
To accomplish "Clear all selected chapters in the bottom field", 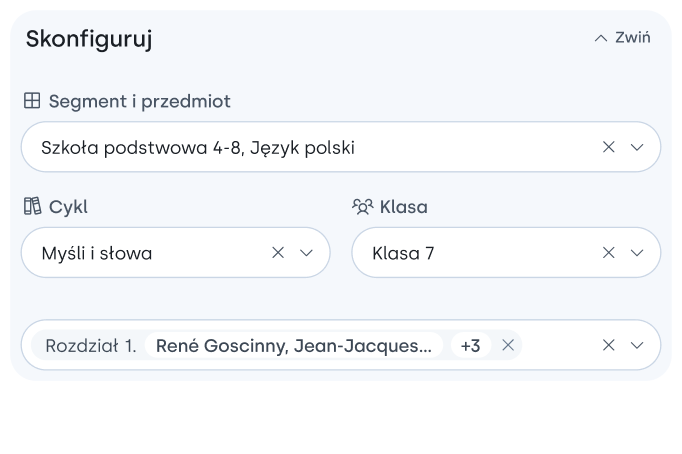I will pyautogui.click(x=608, y=345).
